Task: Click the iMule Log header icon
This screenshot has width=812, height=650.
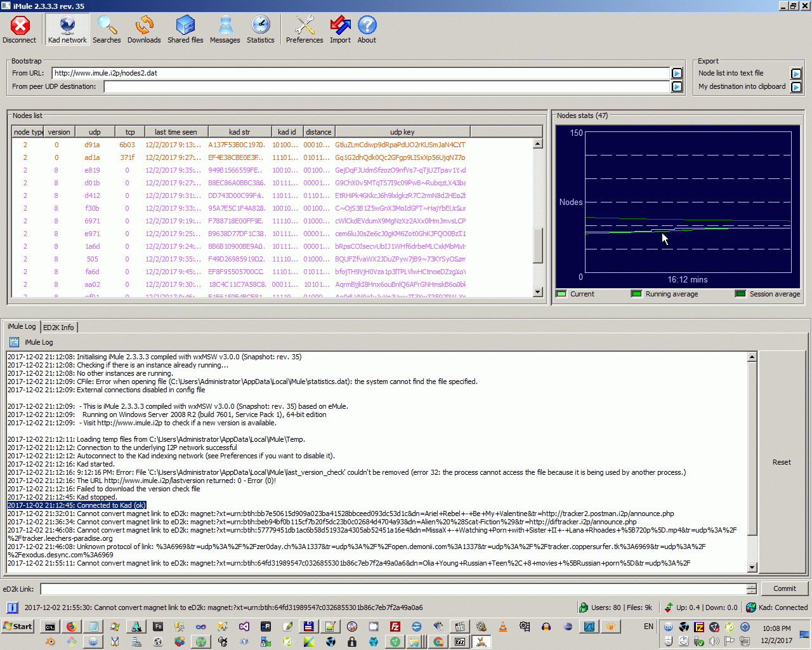Action: 14,342
